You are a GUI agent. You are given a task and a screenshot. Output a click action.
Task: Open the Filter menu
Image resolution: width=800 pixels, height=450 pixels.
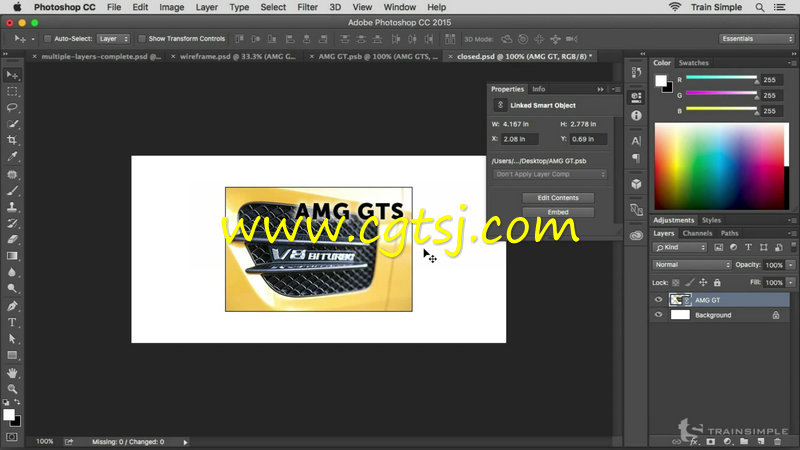pyautogui.click(x=307, y=7)
